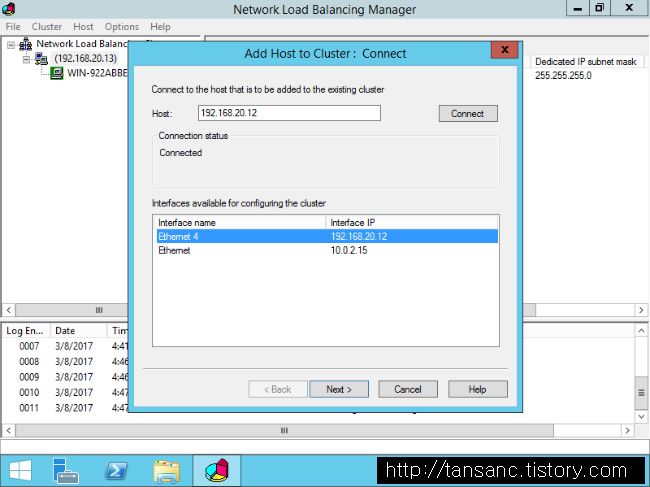Screen dimensions: 650x487
Task: Click the log pane scroll-right arrow
Action: click(628, 431)
